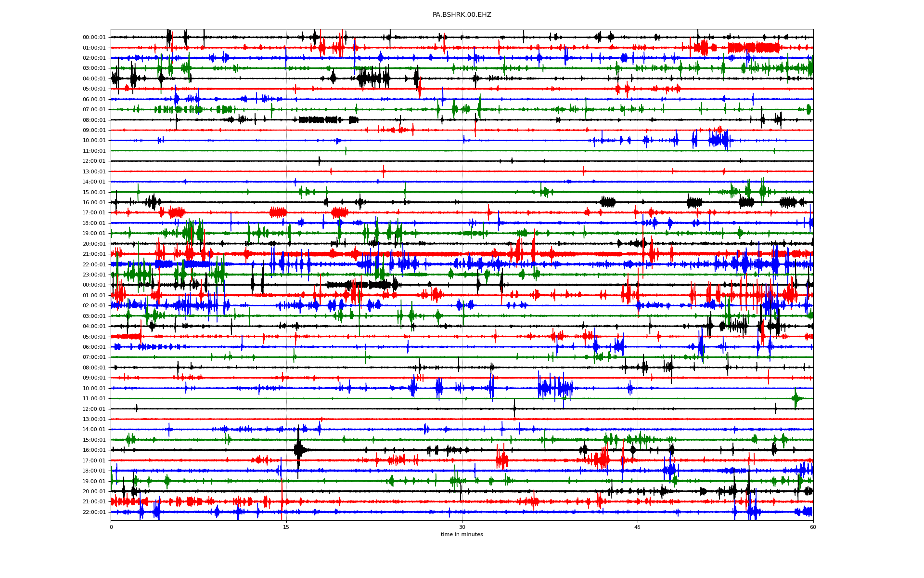Screen dimensions: 924x578
Task: Click the last 22:00:01 row label
Action: 94,512
